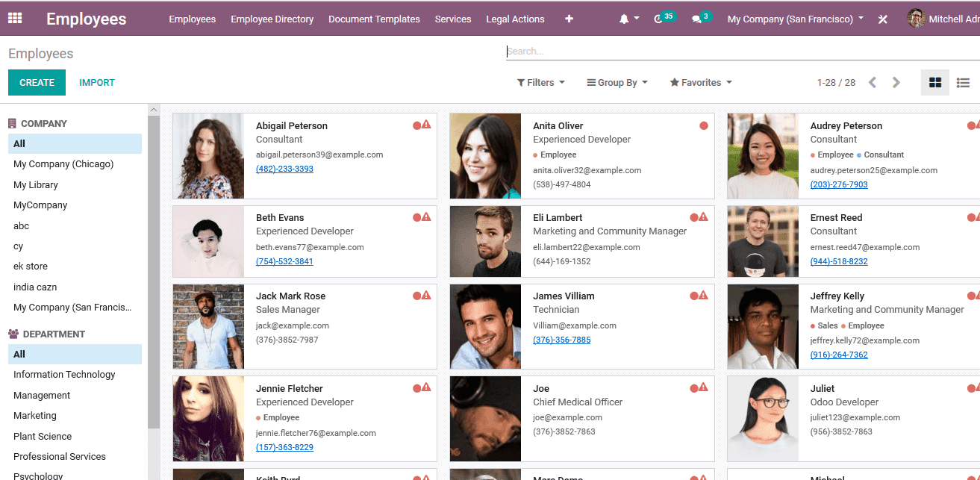The image size is (980, 480).
Task: Click James Villiam's phone link (376)-356-7885
Action: click(x=561, y=340)
